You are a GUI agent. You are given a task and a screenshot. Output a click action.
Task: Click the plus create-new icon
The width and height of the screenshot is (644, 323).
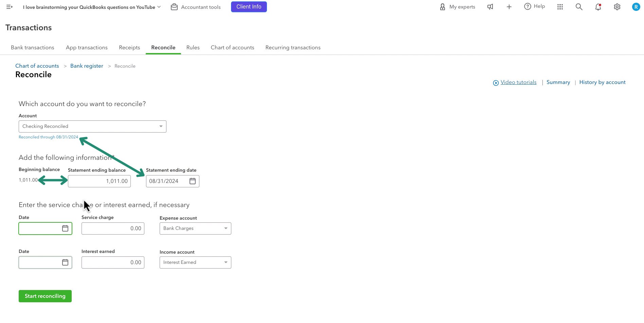tap(509, 7)
